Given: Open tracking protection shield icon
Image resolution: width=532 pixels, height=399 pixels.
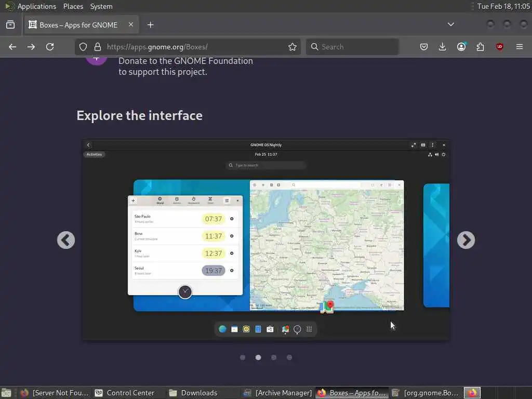Looking at the screenshot, I should [x=83, y=47].
